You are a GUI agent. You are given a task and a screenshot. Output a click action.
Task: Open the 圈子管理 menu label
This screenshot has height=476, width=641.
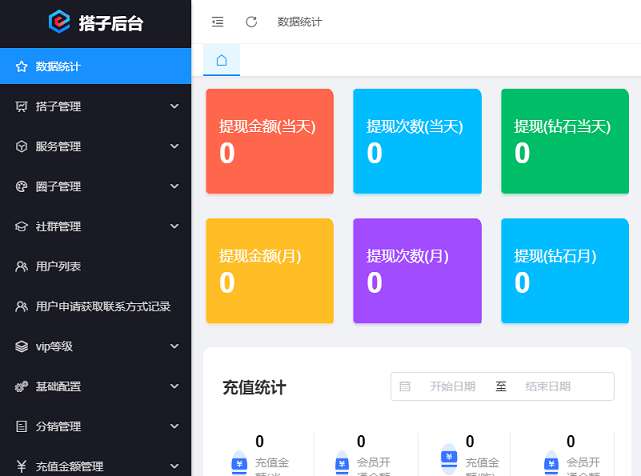tap(58, 186)
